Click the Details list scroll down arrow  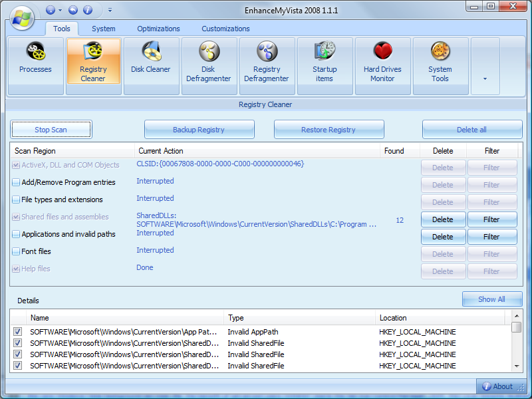pos(517,366)
